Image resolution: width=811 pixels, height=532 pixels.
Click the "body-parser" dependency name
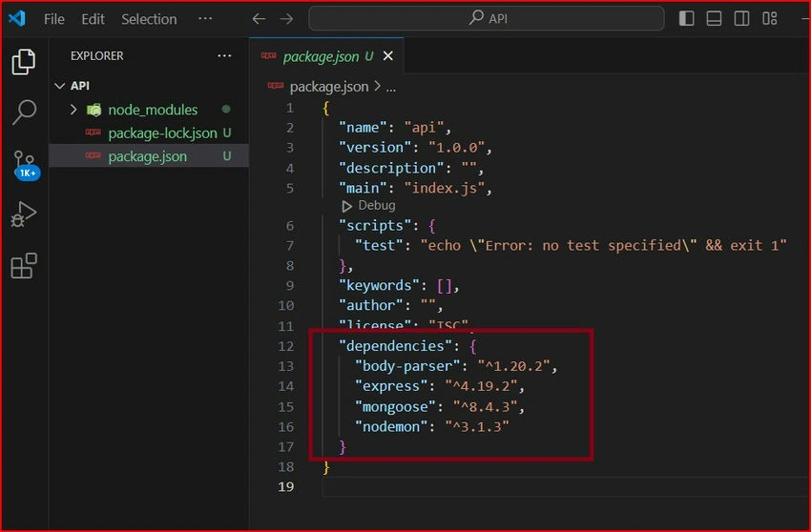[407, 366]
